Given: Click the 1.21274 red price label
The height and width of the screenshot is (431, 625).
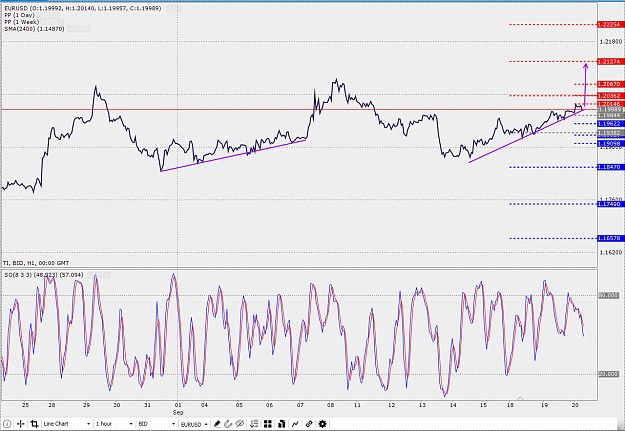Looking at the screenshot, I should pyautogui.click(x=610, y=61).
